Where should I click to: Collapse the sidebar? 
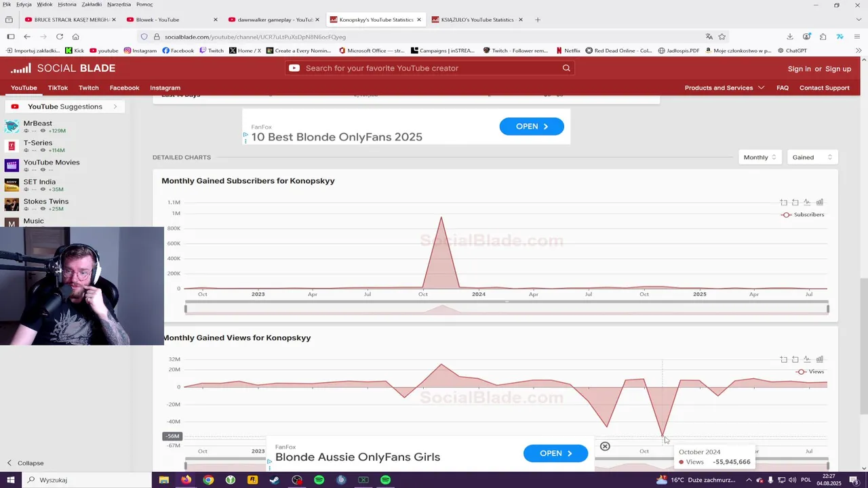pyautogui.click(x=25, y=463)
